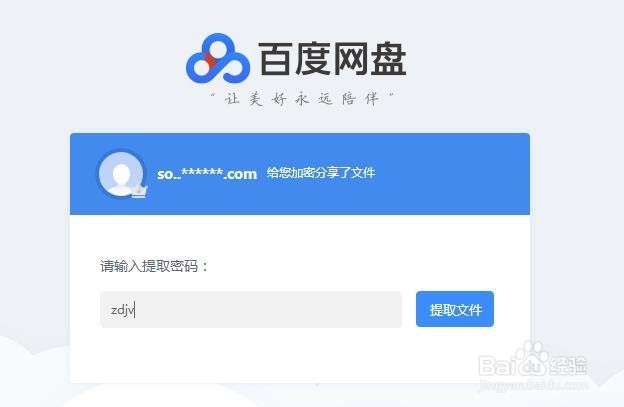Click the 盘 character in the title logo
624x407 pixels.
click(389, 59)
